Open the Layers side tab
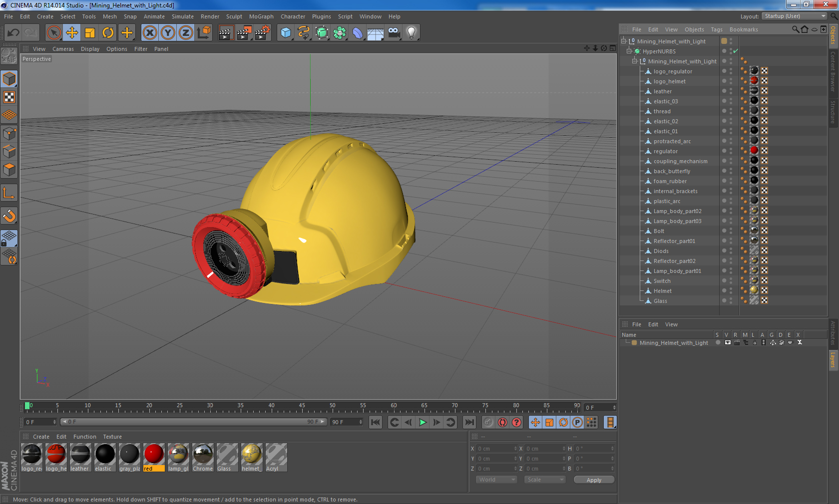 pyautogui.click(x=833, y=359)
